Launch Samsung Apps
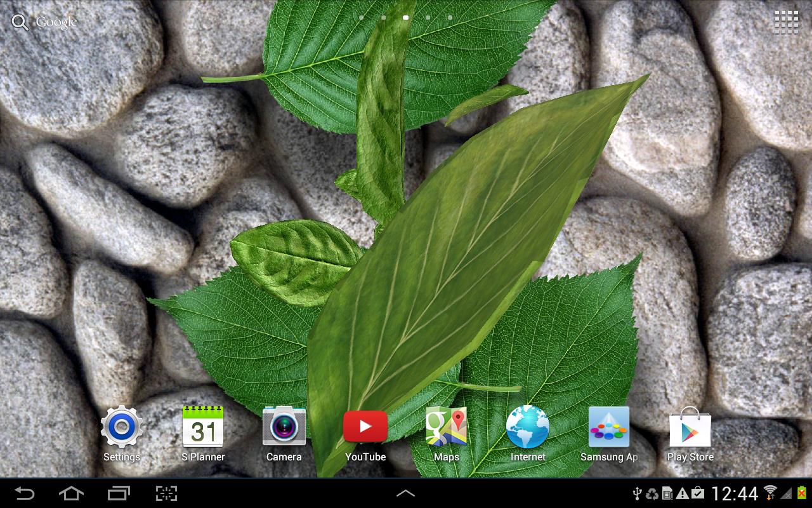812x508 pixels. 609,434
